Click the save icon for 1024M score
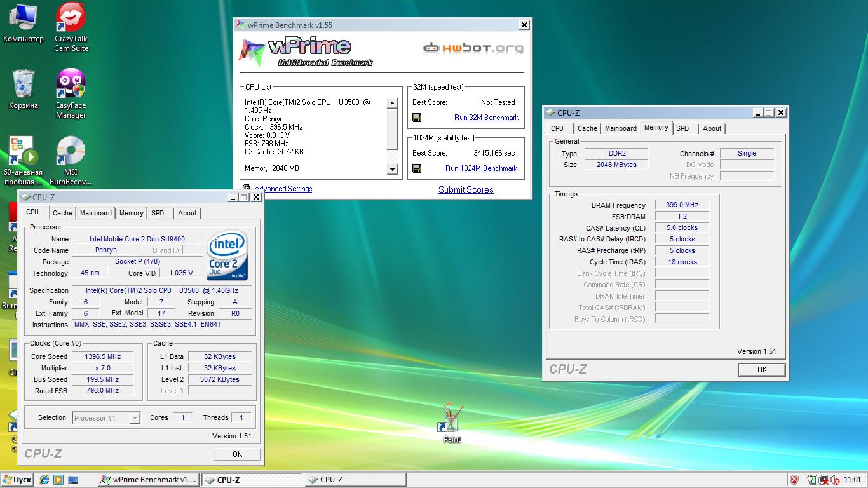 (x=417, y=168)
